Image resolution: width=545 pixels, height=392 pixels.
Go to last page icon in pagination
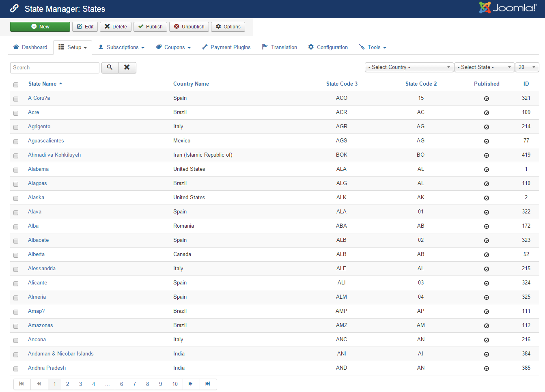pos(208,384)
